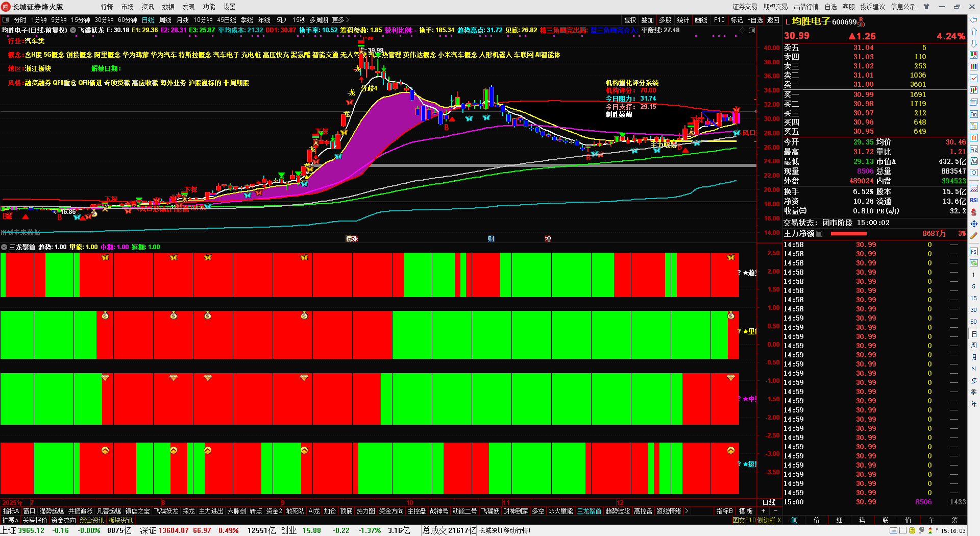Open the 功能 menu

pos(209,7)
